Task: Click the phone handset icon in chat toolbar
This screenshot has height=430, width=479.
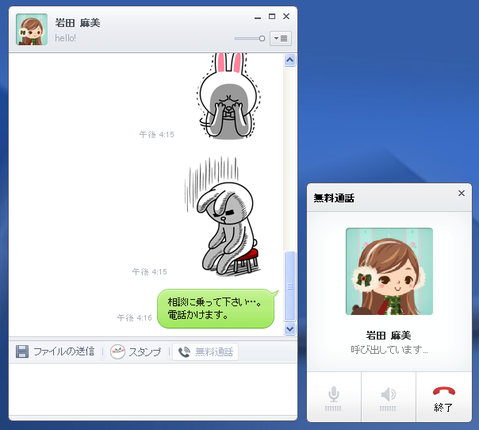Action: coord(184,352)
